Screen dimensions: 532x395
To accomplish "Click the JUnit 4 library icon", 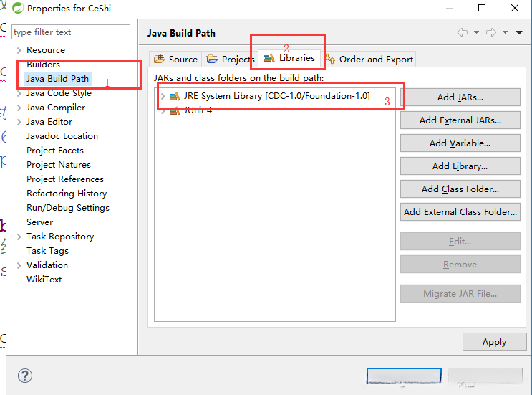I will coord(175,110).
